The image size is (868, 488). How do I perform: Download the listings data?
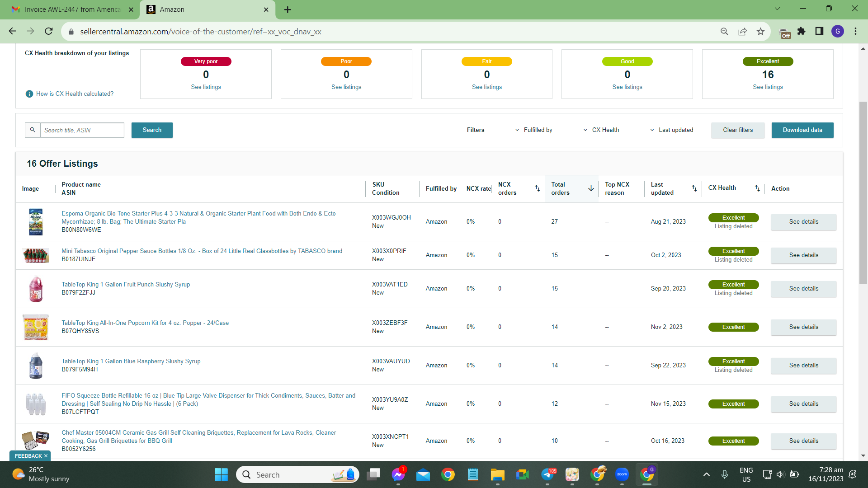802,130
